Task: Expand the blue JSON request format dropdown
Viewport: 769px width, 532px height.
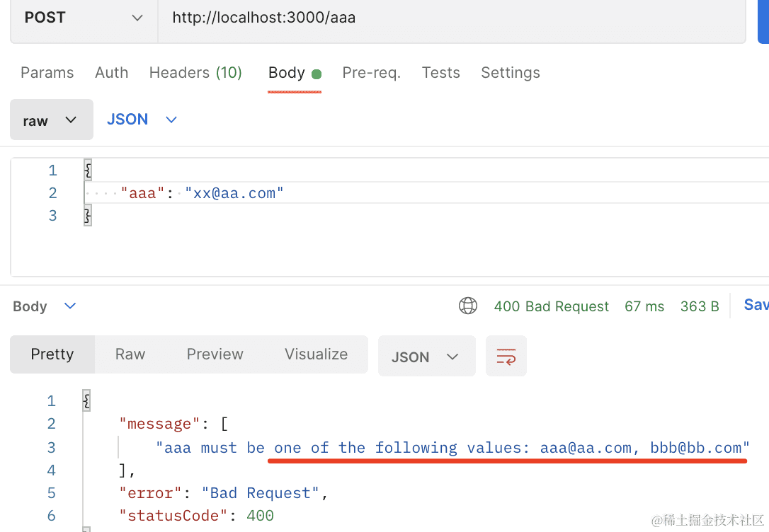Action: pyautogui.click(x=142, y=120)
